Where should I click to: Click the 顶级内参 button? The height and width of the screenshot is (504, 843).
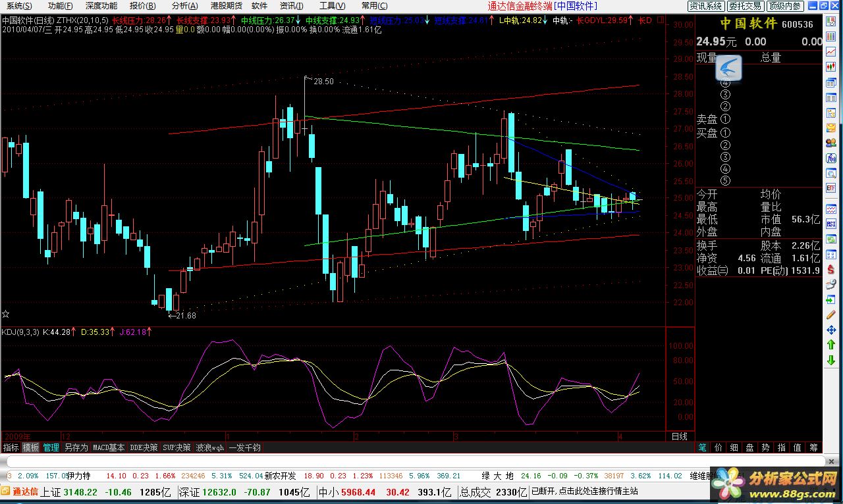click(785, 6)
